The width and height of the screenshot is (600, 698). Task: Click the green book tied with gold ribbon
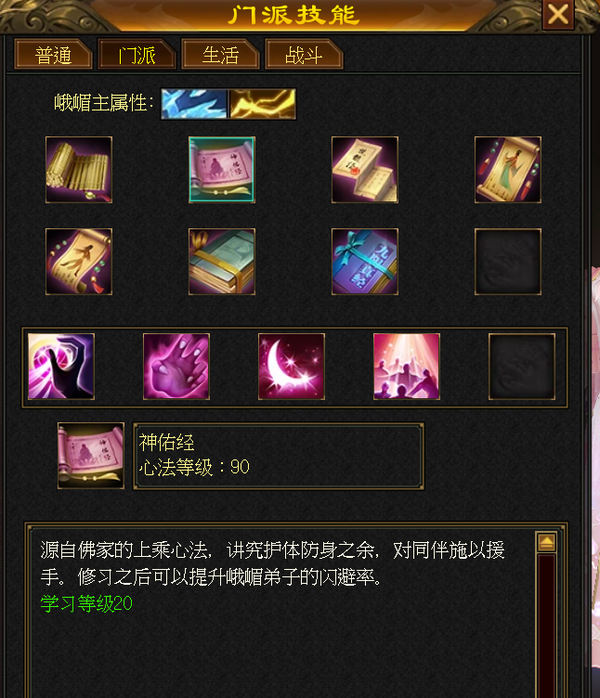coord(222,262)
